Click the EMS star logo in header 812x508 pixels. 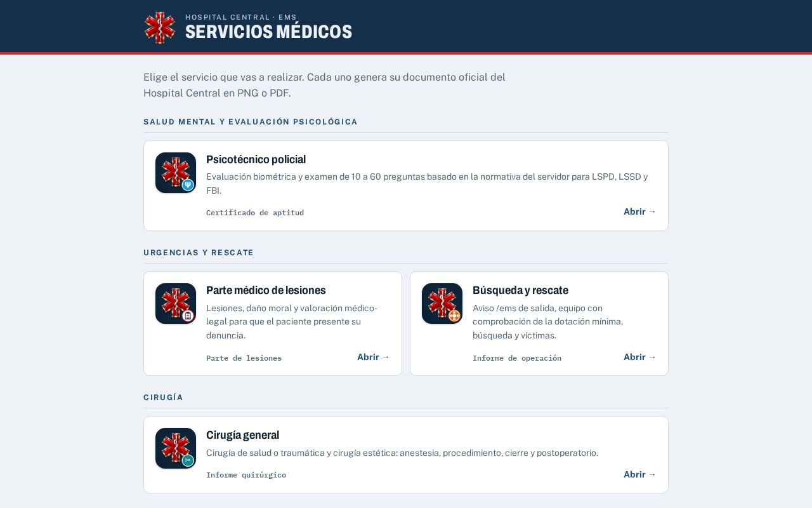(160, 27)
